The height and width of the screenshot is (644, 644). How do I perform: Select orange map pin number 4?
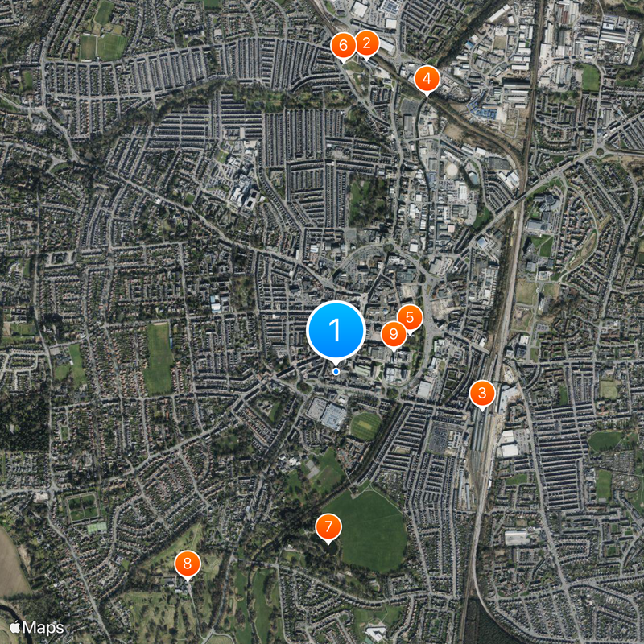tap(427, 79)
